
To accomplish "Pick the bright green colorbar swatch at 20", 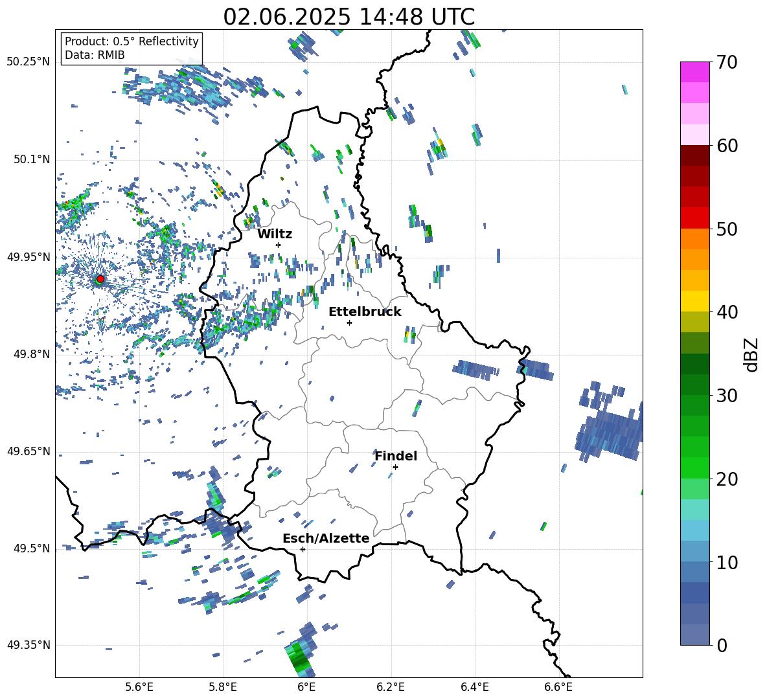I will (x=694, y=468).
